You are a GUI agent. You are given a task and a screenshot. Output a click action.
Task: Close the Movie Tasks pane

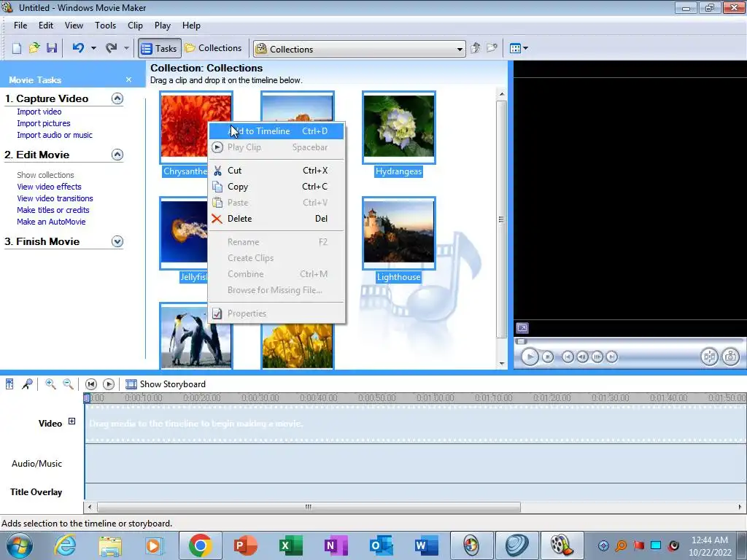pyautogui.click(x=128, y=79)
